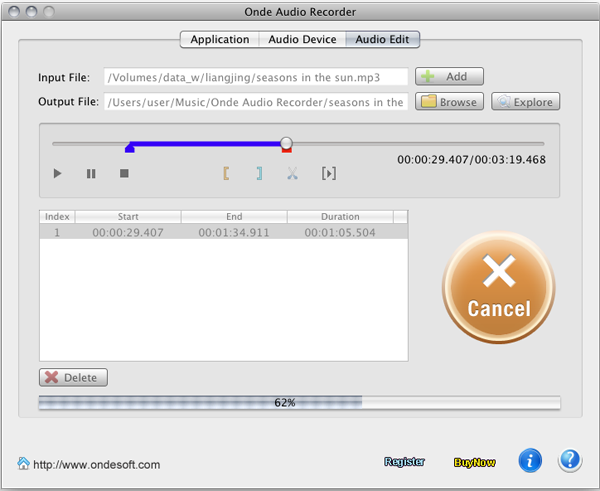
Task: Select the Audio Edit tab
Action: pyautogui.click(x=383, y=40)
